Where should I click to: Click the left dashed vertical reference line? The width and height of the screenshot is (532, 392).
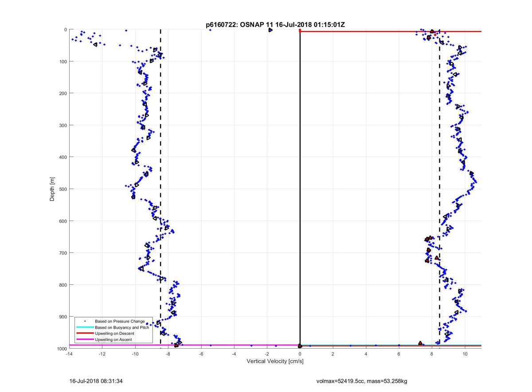(160, 133)
